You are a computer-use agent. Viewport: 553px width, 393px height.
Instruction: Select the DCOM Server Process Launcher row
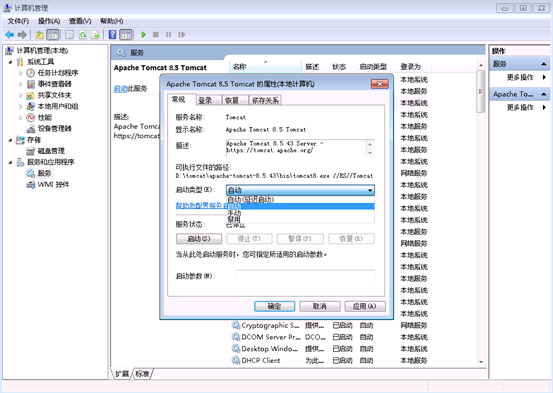[x=330, y=337]
